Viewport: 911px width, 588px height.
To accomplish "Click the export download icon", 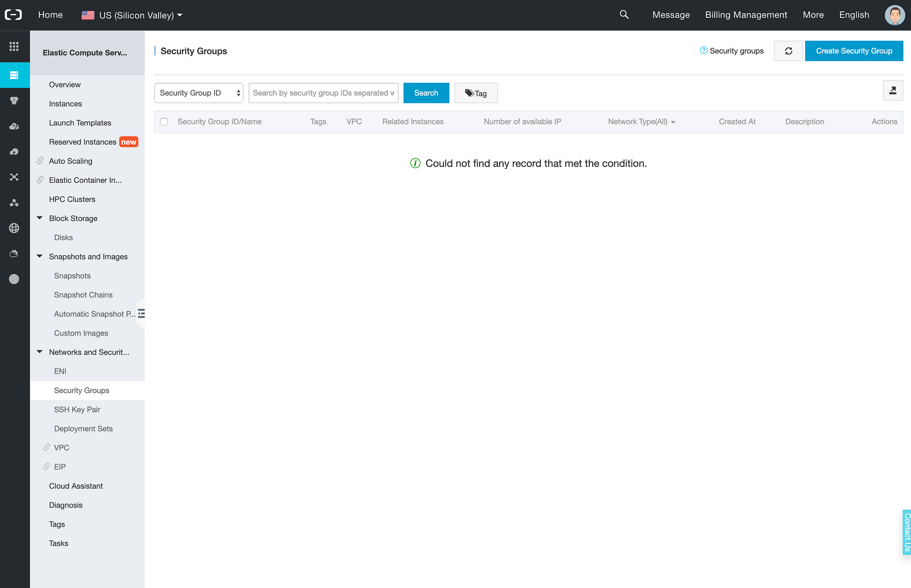I will point(892,91).
